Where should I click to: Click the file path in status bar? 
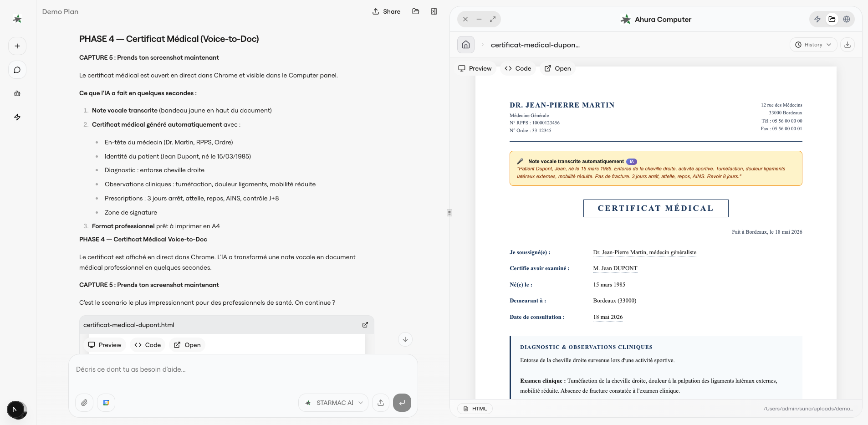click(808, 409)
